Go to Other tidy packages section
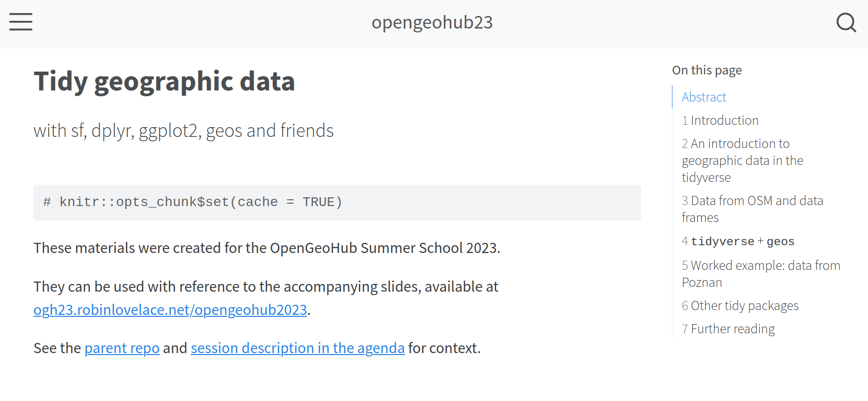Viewport: 868px width, 401px height. 740,306
